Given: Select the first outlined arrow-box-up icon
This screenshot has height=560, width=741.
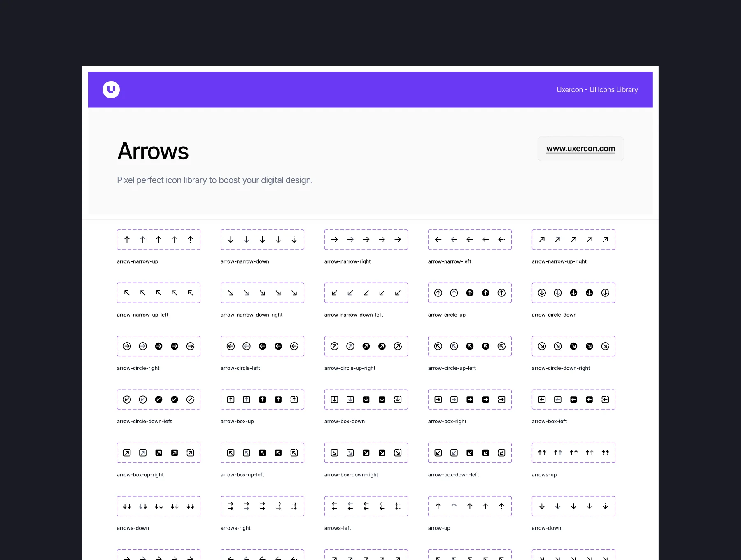Looking at the screenshot, I should pos(231,399).
